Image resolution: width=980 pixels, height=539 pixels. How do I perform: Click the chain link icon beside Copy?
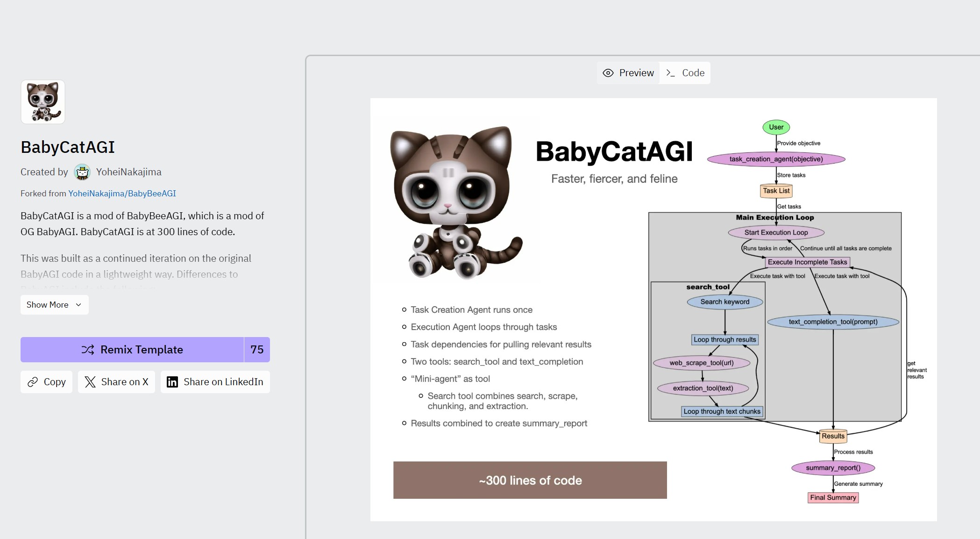point(33,382)
